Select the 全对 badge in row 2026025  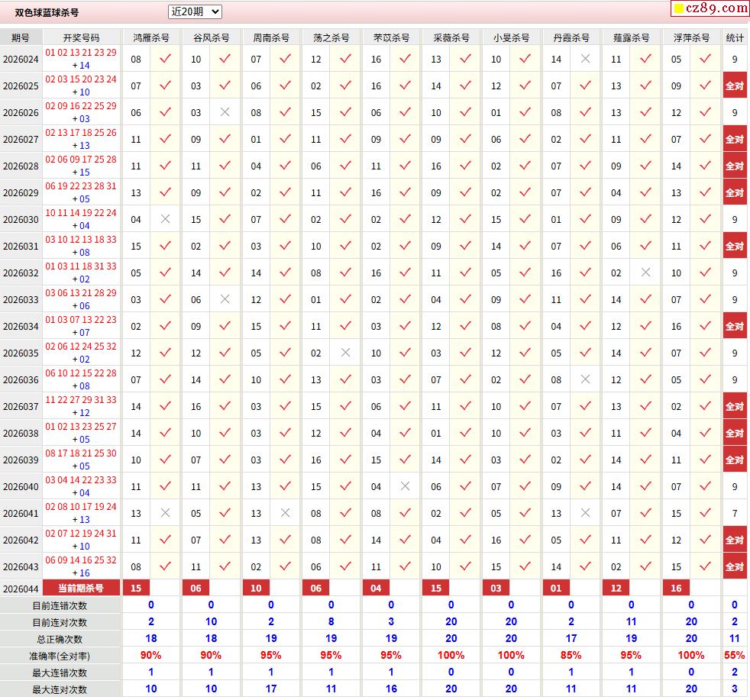(x=735, y=85)
